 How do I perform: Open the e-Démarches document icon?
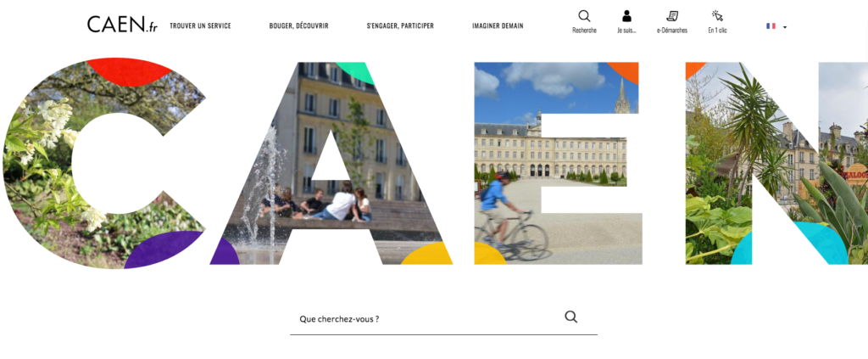click(x=672, y=16)
